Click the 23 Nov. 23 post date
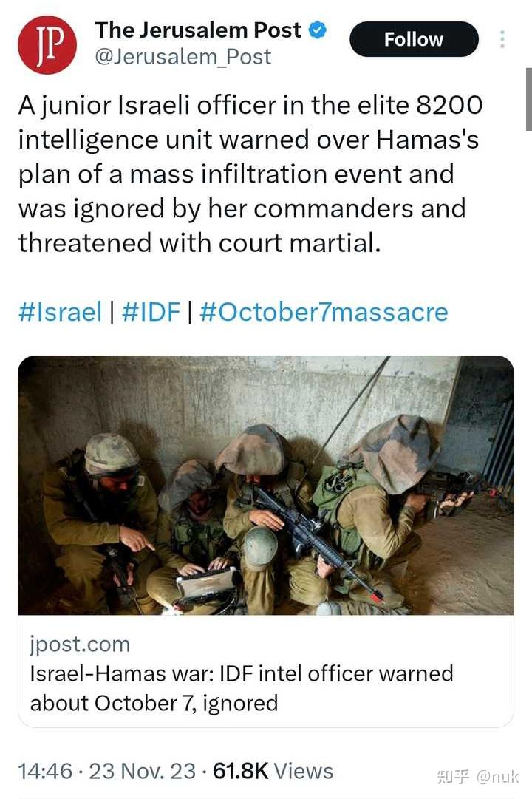 click(x=142, y=771)
